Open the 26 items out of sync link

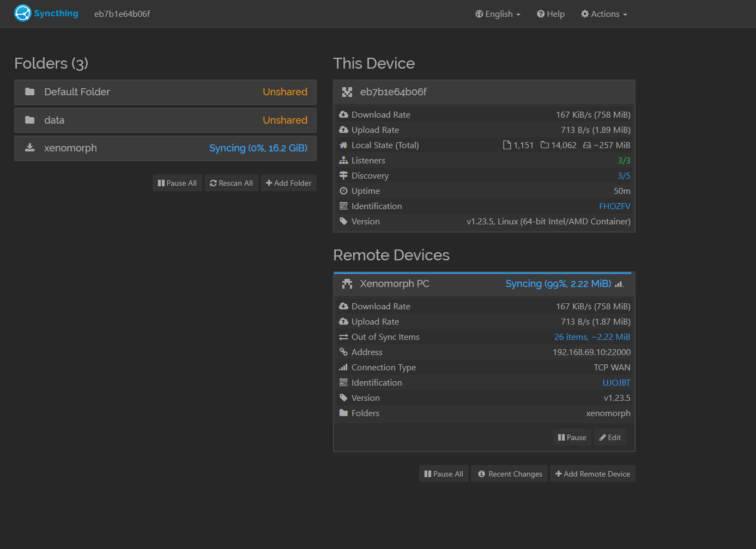point(592,337)
